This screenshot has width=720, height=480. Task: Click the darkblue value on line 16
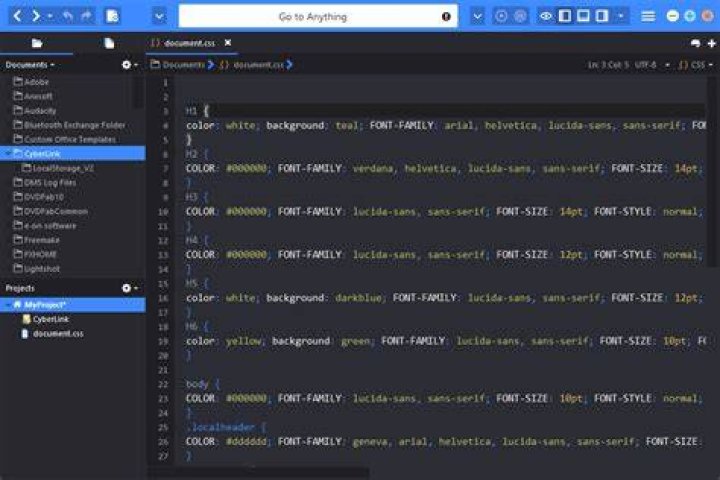pos(358,298)
